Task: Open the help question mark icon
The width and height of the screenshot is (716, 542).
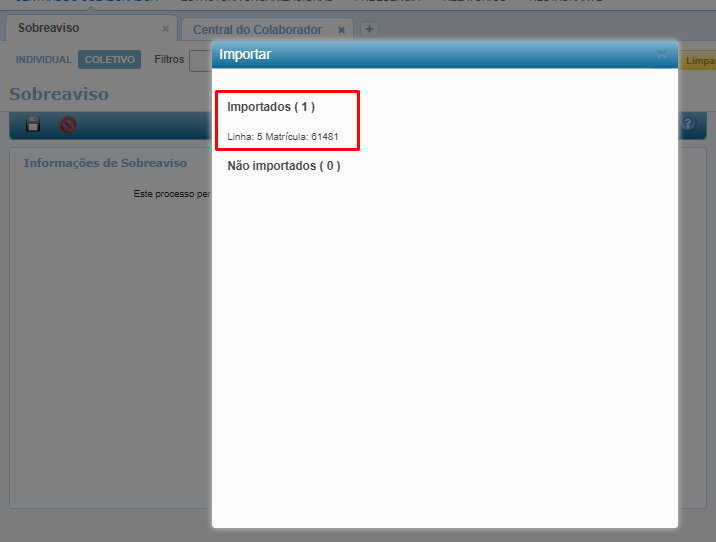Action: pos(688,122)
